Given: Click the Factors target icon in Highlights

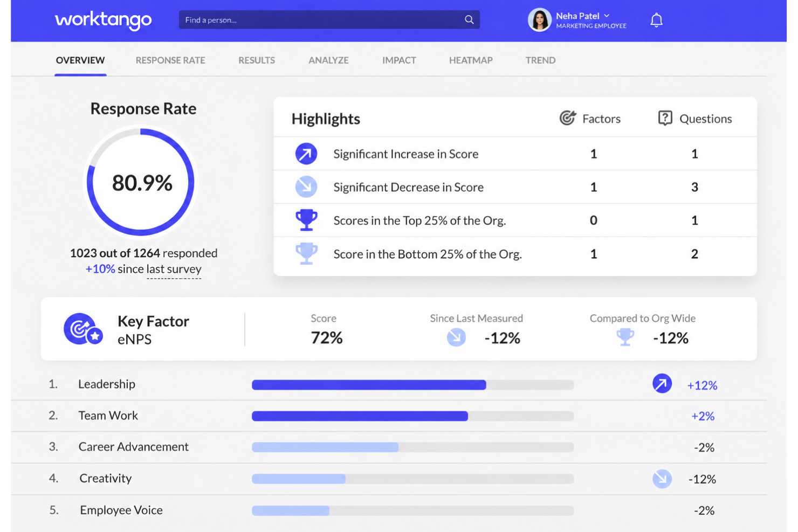Looking at the screenshot, I should click(x=568, y=118).
